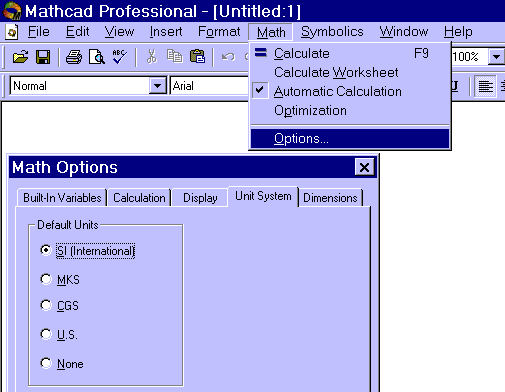Click the align left formatting icon

485,86
